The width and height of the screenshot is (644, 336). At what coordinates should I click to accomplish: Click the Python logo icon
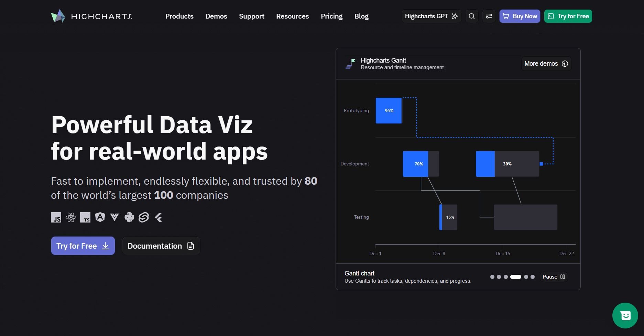tap(129, 217)
